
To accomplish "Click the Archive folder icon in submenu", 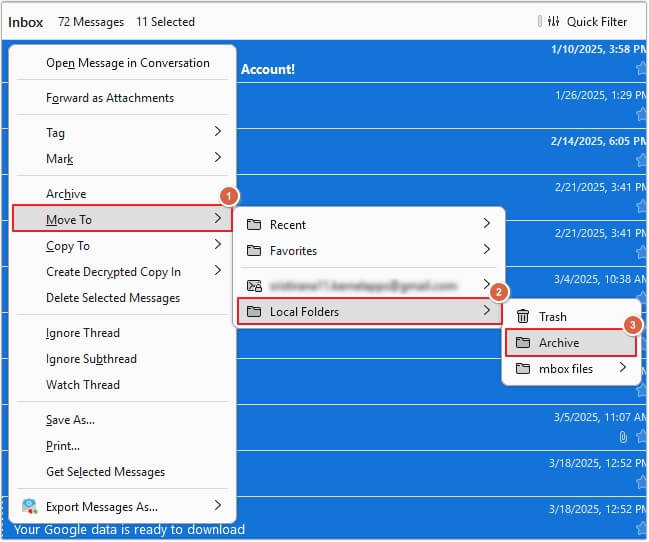I will pos(523,343).
